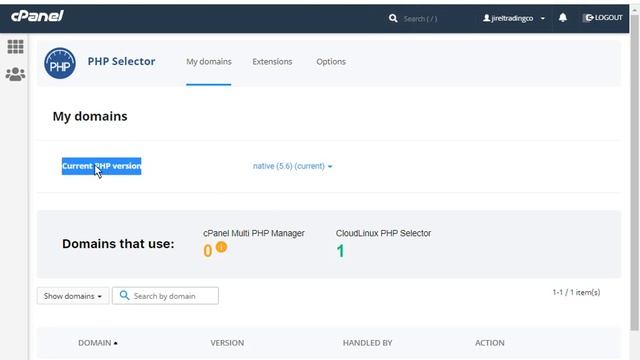The height and width of the screenshot is (360, 640).
Task: Click the Domains that use: label
Action: point(118,244)
